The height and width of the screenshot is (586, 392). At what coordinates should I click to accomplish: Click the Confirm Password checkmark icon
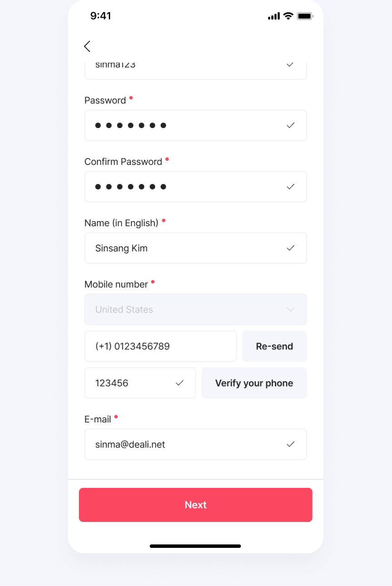(290, 187)
